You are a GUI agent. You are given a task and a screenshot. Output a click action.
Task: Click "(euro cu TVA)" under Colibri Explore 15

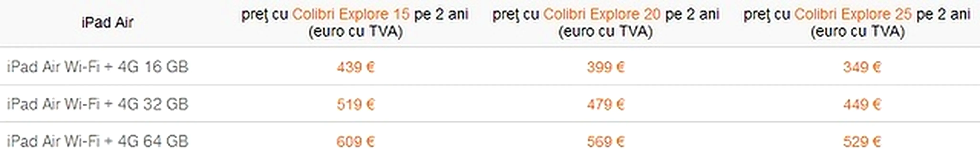(355, 31)
